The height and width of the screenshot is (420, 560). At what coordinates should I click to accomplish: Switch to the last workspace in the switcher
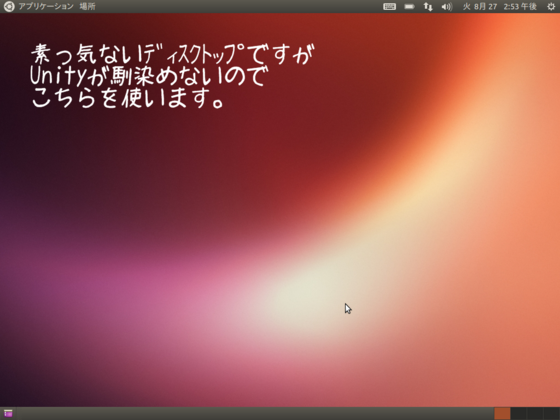point(551,414)
